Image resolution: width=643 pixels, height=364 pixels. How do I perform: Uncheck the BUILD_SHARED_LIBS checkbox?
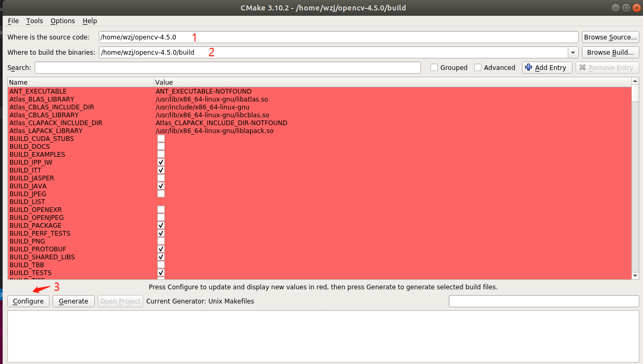161,257
